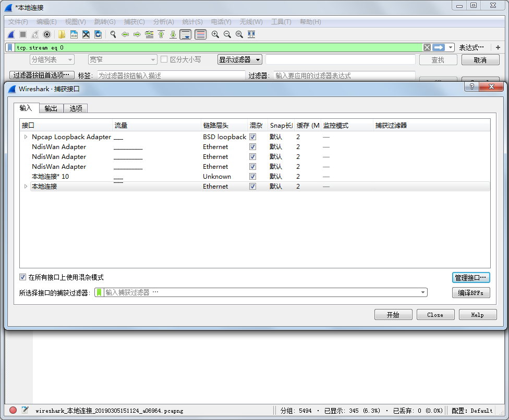Toggle promiscuous checkbox for Npcap Loopback Adapter
This screenshot has width=509, height=420.
pyautogui.click(x=252, y=137)
